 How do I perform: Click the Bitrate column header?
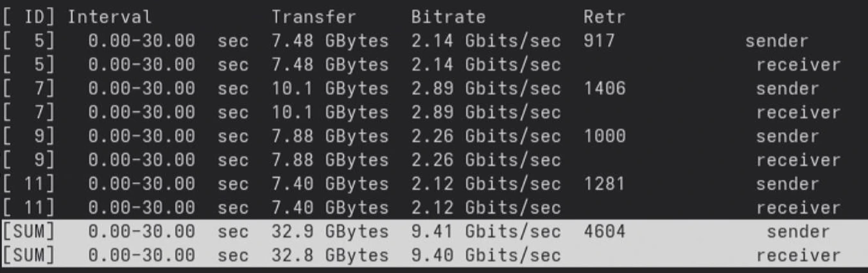pos(448,17)
